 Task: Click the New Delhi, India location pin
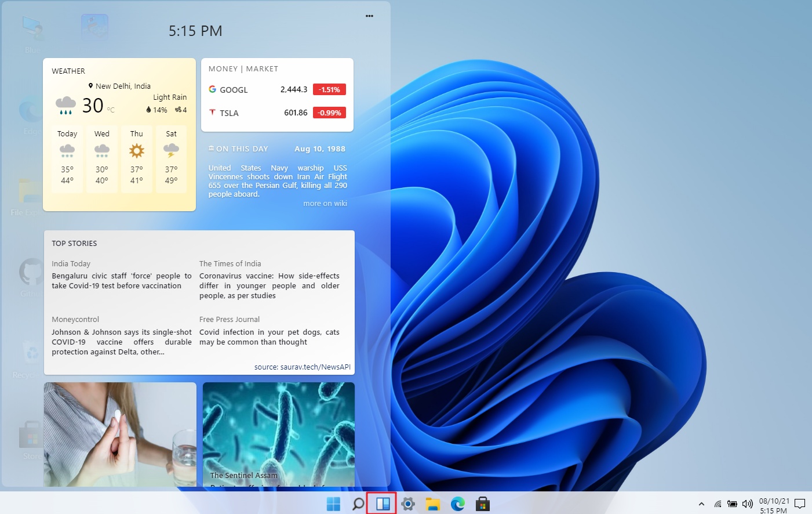[91, 86]
